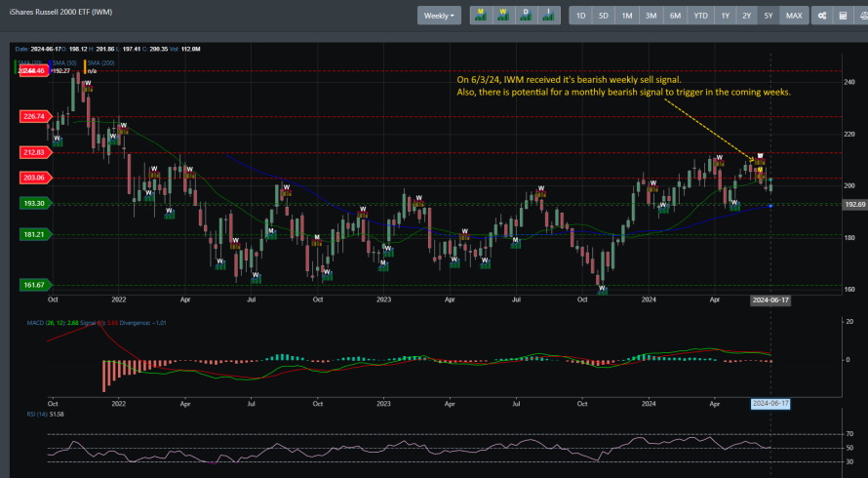
Task: Select the 161.67 green support level label
Action: coord(35,285)
